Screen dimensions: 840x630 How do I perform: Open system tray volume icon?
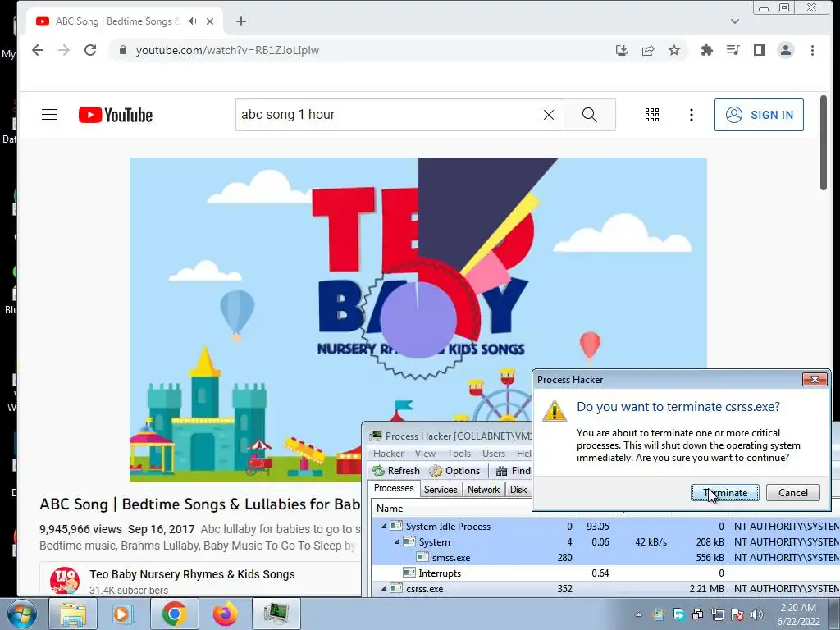757,614
